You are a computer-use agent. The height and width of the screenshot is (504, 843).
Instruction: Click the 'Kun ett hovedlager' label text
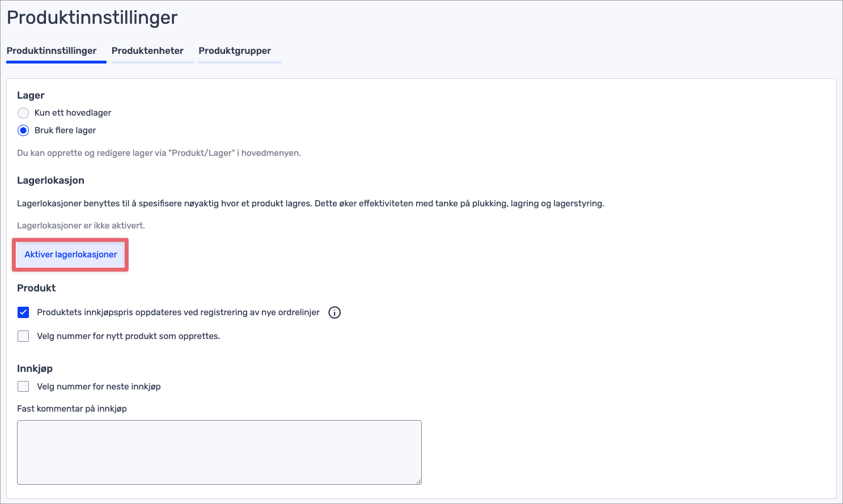coord(73,113)
